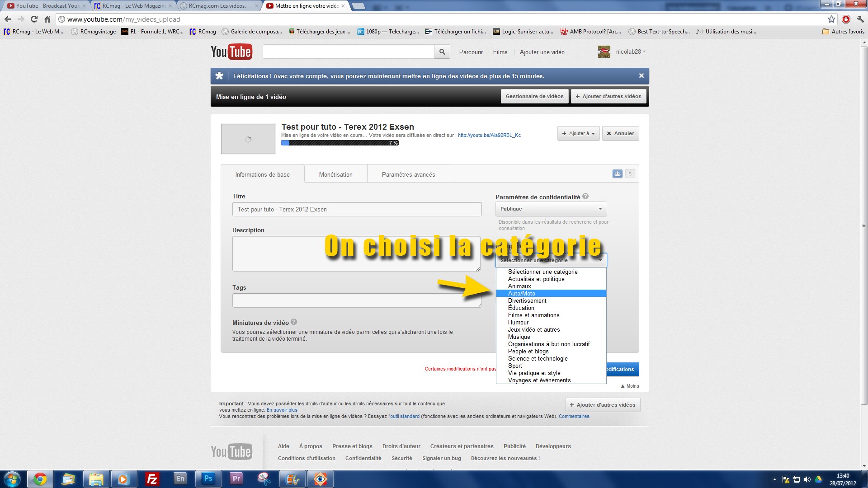Select Vie pratique et style category
This screenshot has width=868, height=488.
551,373
